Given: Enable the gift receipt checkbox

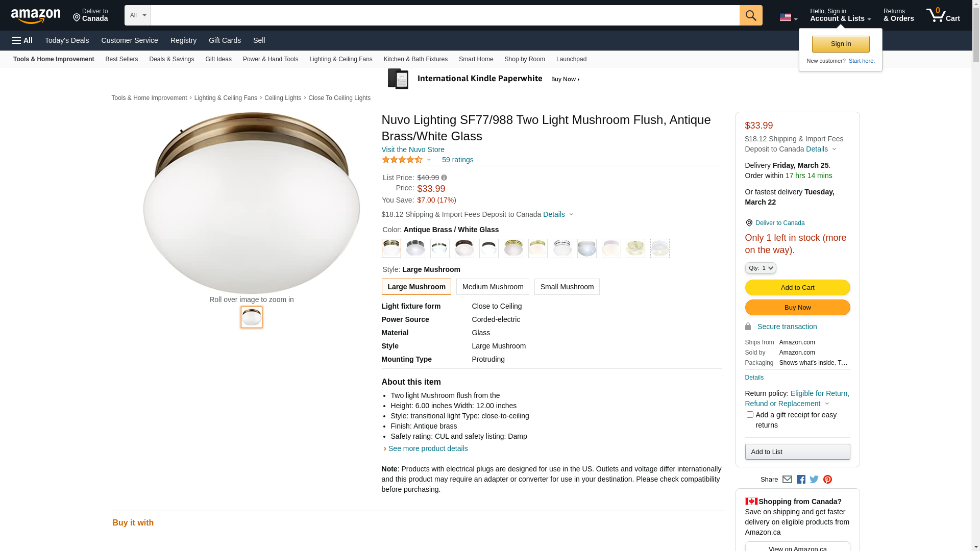Looking at the screenshot, I should [x=750, y=415].
